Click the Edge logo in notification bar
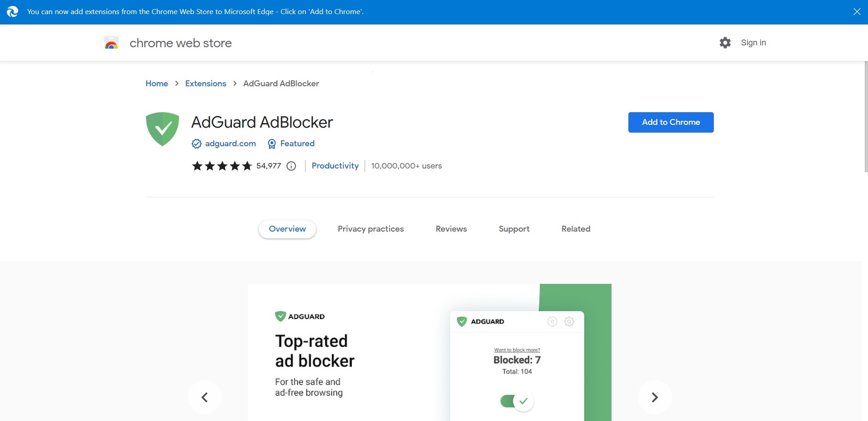 [12, 12]
